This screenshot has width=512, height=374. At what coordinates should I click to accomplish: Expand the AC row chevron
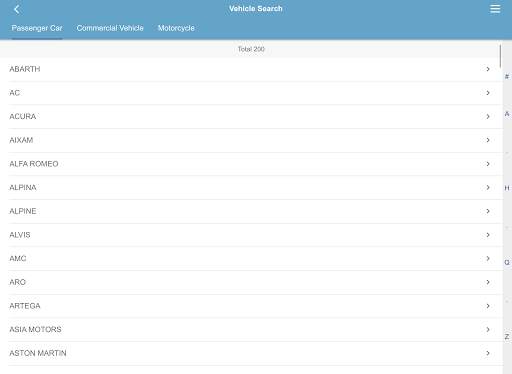(x=488, y=93)
